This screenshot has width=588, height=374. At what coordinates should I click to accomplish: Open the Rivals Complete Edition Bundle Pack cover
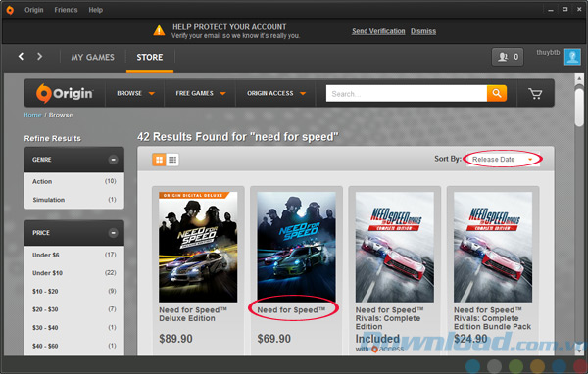pos(493,247)
